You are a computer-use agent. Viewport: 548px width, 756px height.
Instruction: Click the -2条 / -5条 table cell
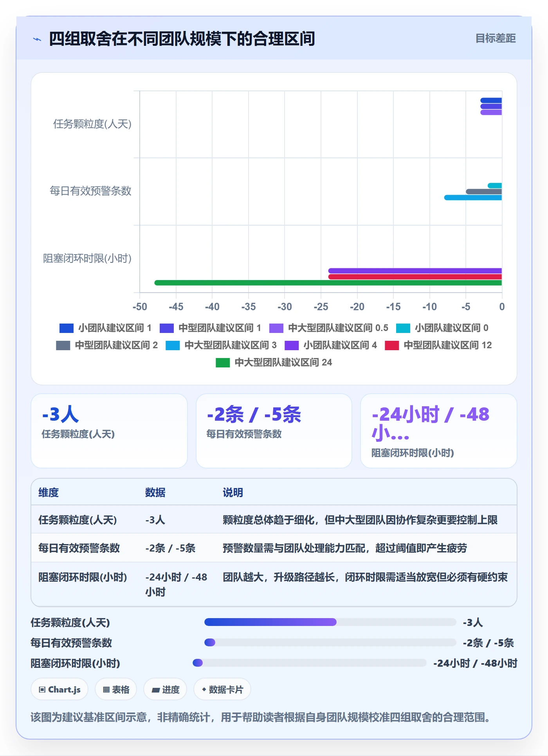tap(170, 548)
